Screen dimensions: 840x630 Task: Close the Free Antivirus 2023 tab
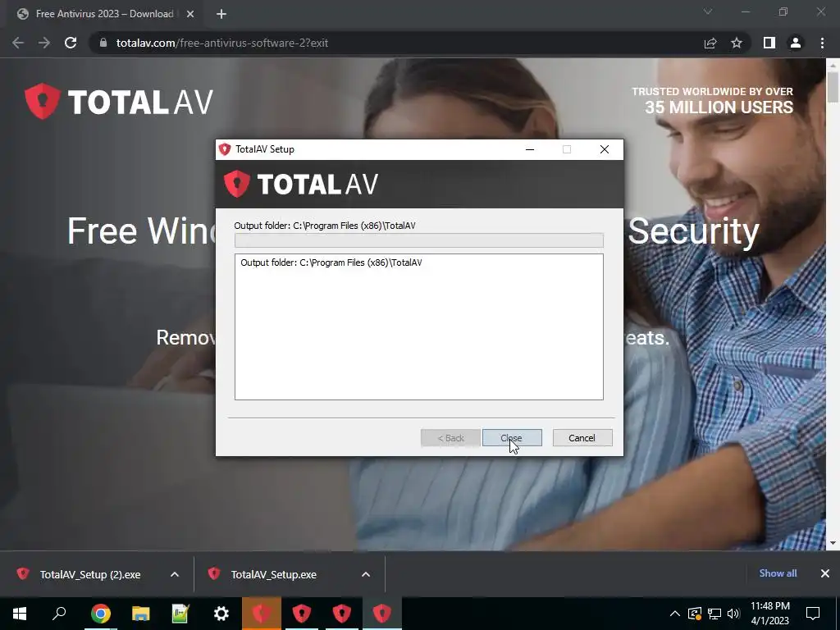click(190, 14)
